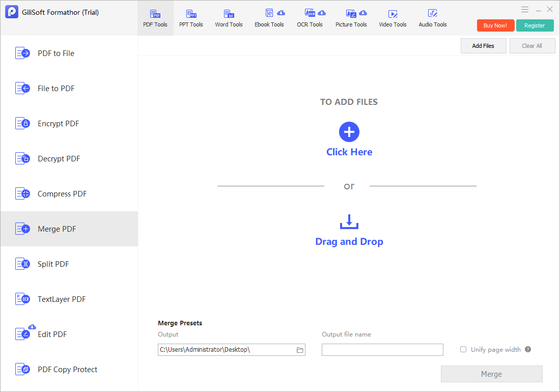Click the Register button

click(535, 25)
